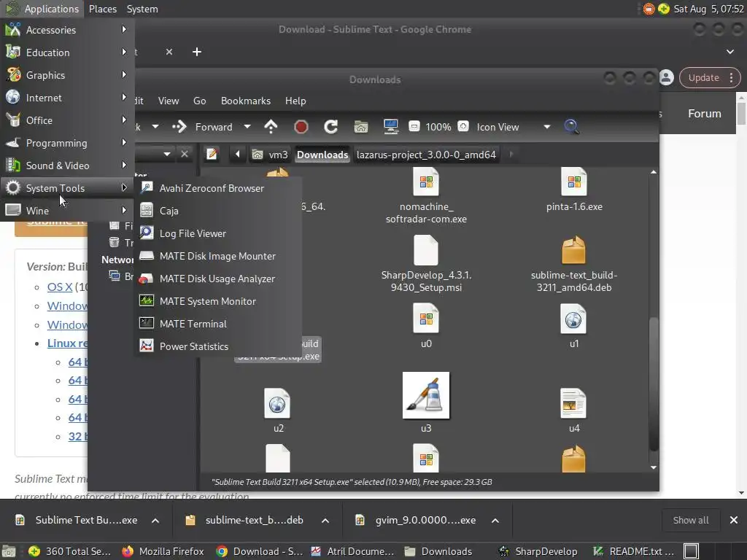Screen dimensions: 747x560
Task: Select nomachine_softradar-com.exe file
Action: 426,196
